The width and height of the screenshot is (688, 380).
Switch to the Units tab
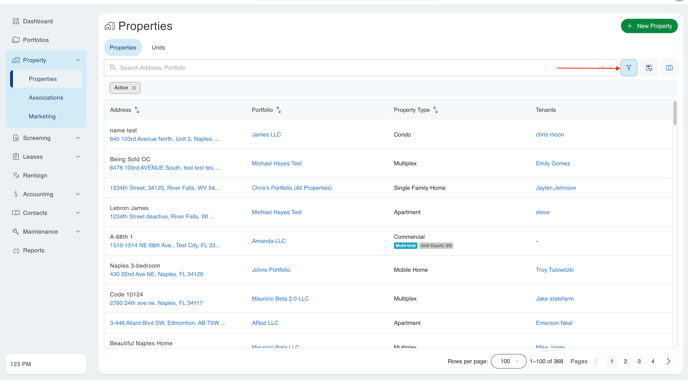158,47
